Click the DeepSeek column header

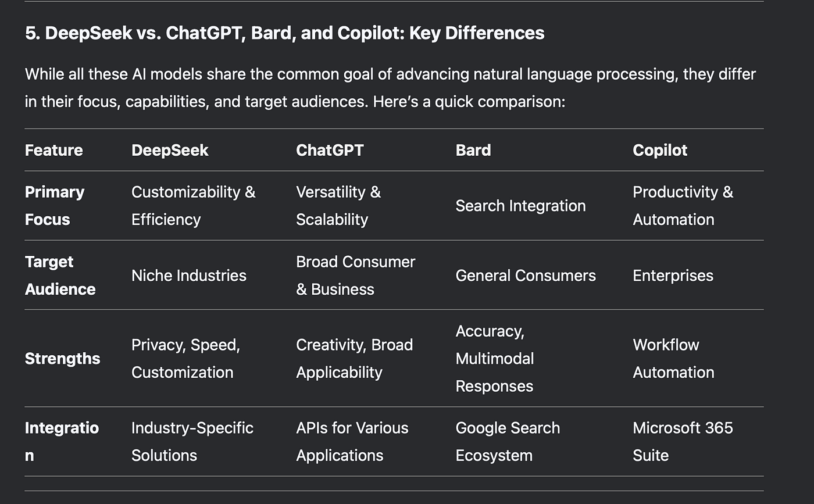click(x=170, y=150)
